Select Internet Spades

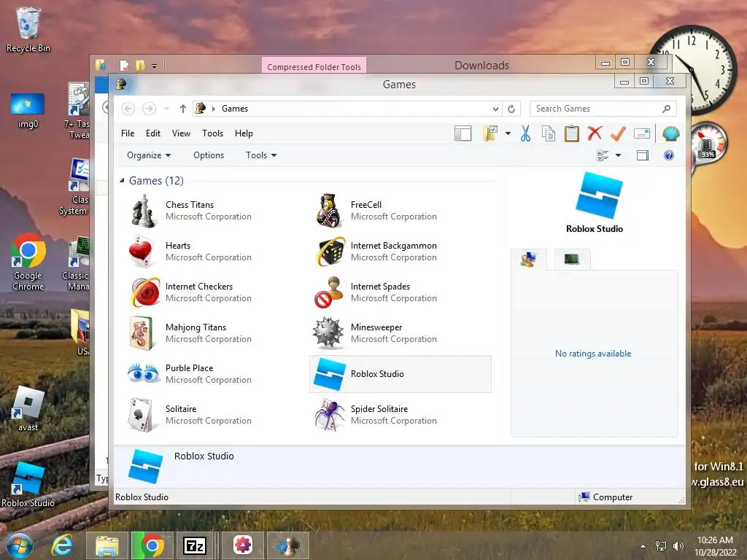[400, 292]
